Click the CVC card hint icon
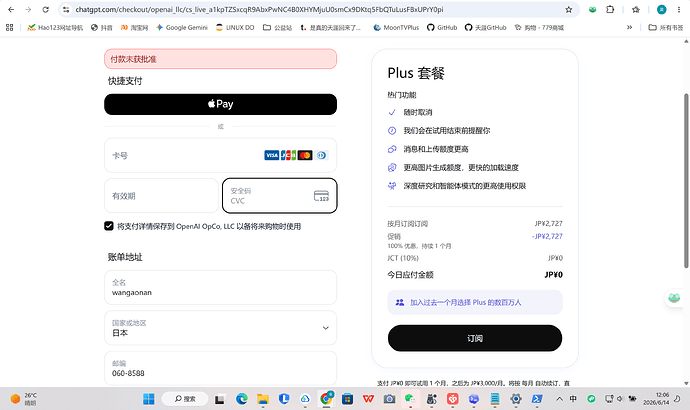This screenshot has width=690, height=410. point(321,196)
